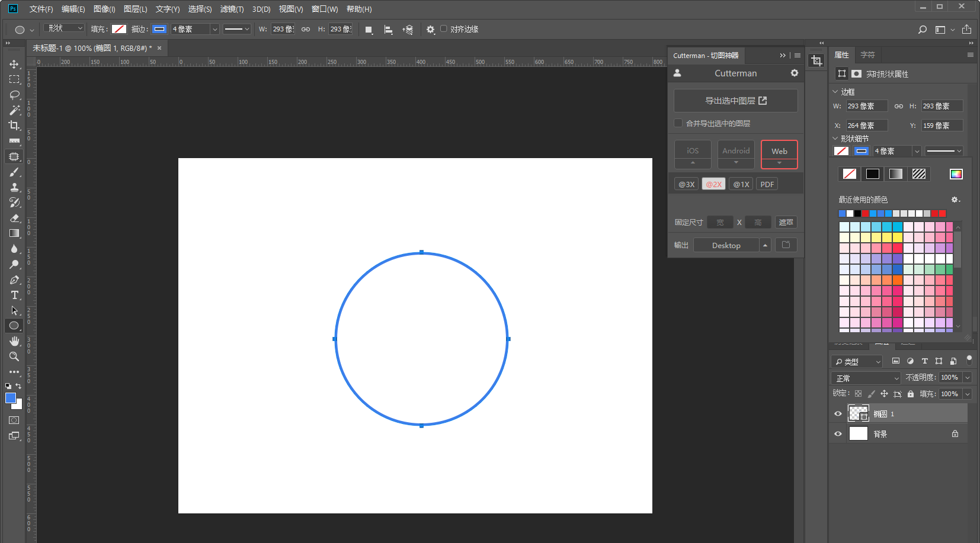Image resolution: width=980 pixels, height=543 pixels.
Task: Check 合并导出选中的图层 option
Action: click(x=678, y=123)
